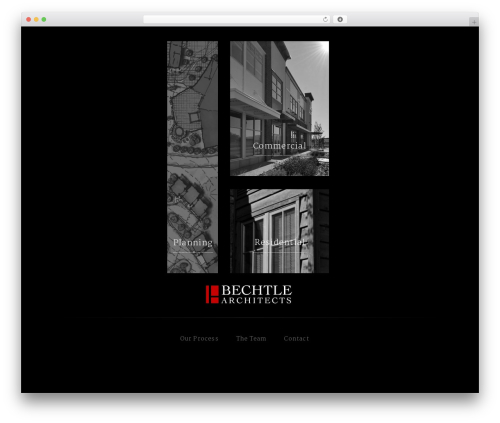Maximize the window with green button
This screenshot has width=500, height=423.
coord(44,19)
